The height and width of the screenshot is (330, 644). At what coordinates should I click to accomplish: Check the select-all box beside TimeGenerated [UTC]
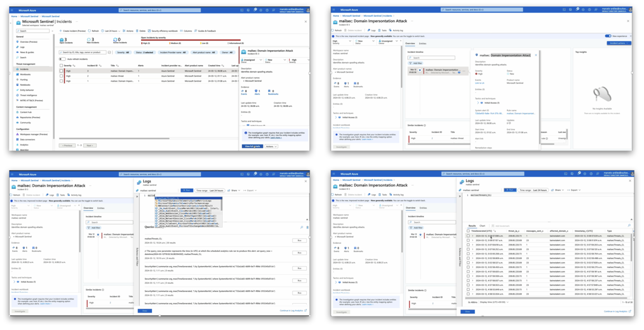point(468,231)
